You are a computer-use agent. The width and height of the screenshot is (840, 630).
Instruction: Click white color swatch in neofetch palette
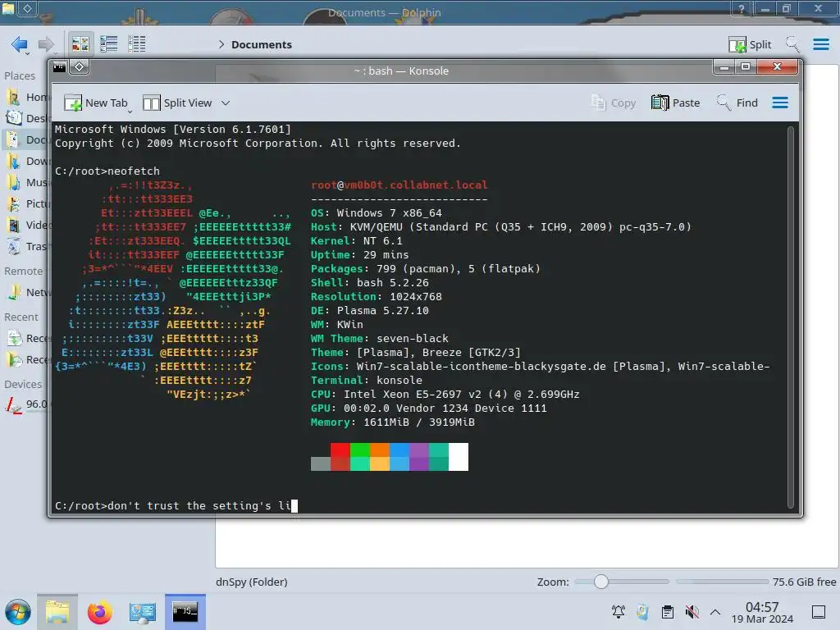[x=459, y=457]
